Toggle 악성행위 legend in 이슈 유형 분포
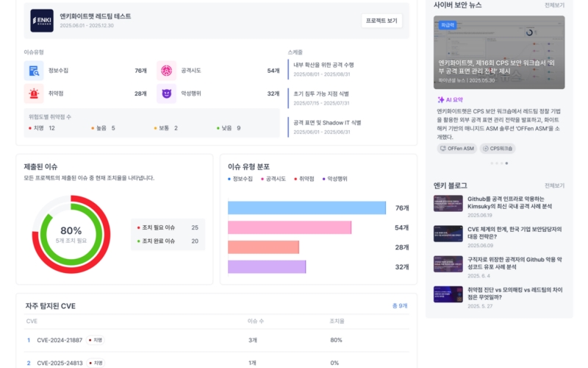588x368 pixels. coord(335,179)
